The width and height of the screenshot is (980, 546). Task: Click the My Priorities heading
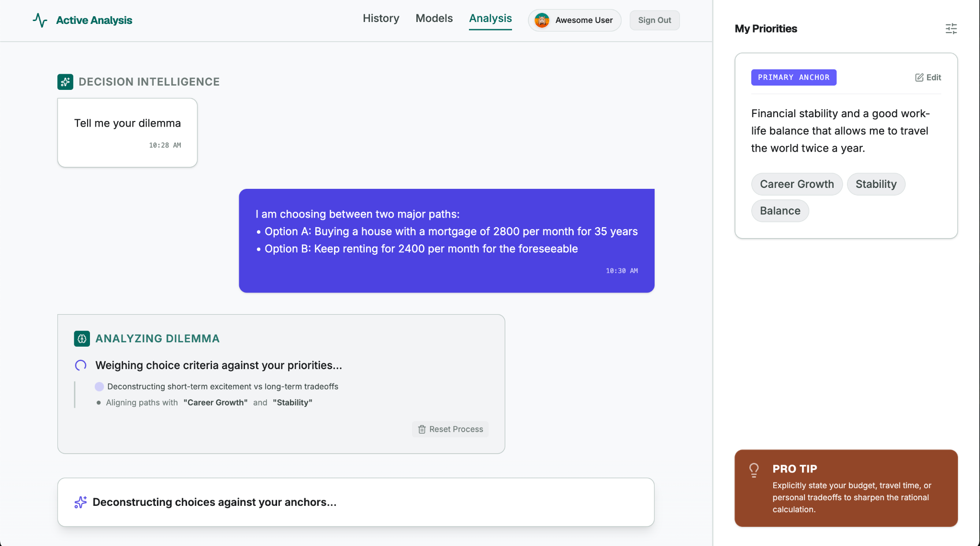pyautogui.click(x=766, y=29)
